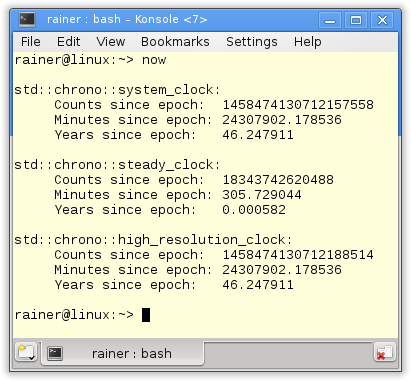This screenshot has width=411, height=381.
Task: Click the 'std::chrono::high_resolution_clock:' heading
Action: click(x=153, y=240)
